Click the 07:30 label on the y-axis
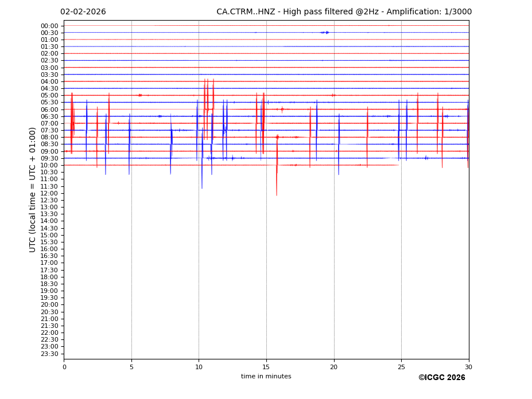Viewport: 532px width, 399px height. 49,130
